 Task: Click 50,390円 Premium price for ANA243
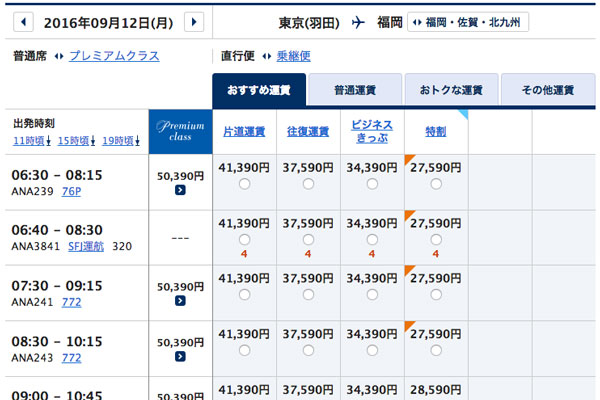[x=181, y=343]
